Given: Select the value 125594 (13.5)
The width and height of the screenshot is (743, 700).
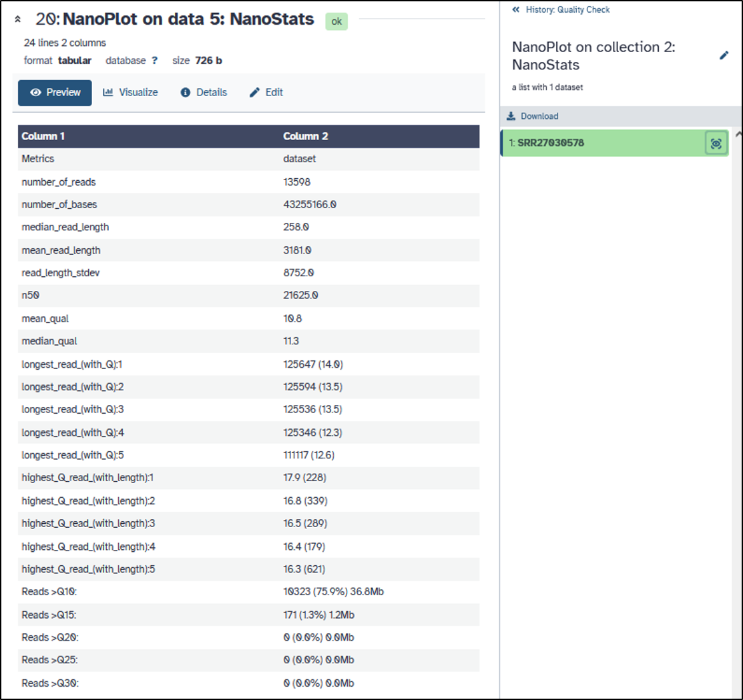Looking at the screenshot, I should pyautogui.click(x=312, y=387).
